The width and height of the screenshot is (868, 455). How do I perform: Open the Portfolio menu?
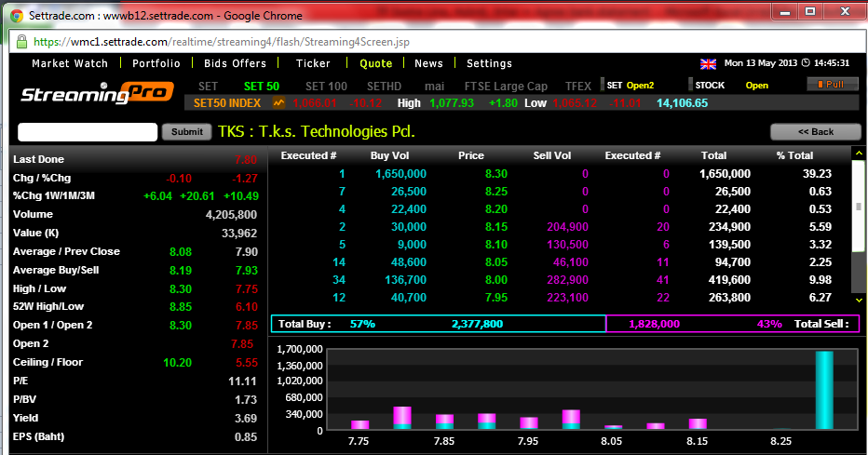click(156, 63)
